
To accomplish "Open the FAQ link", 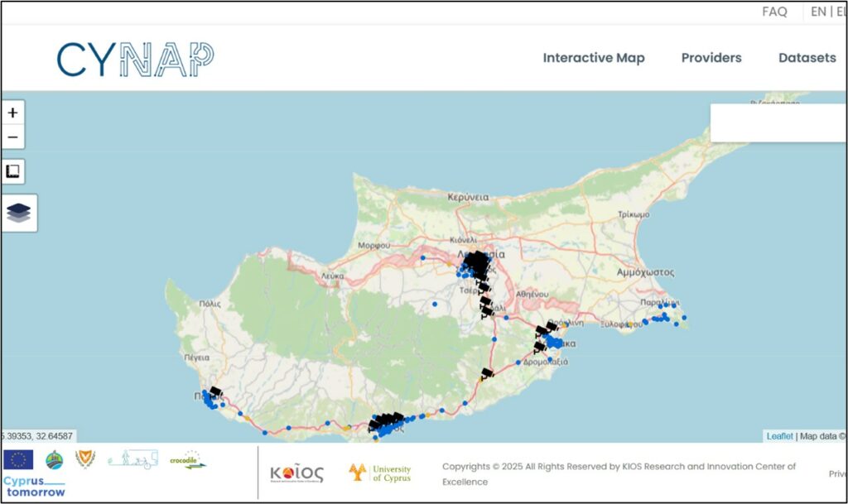I will (774, 12).
